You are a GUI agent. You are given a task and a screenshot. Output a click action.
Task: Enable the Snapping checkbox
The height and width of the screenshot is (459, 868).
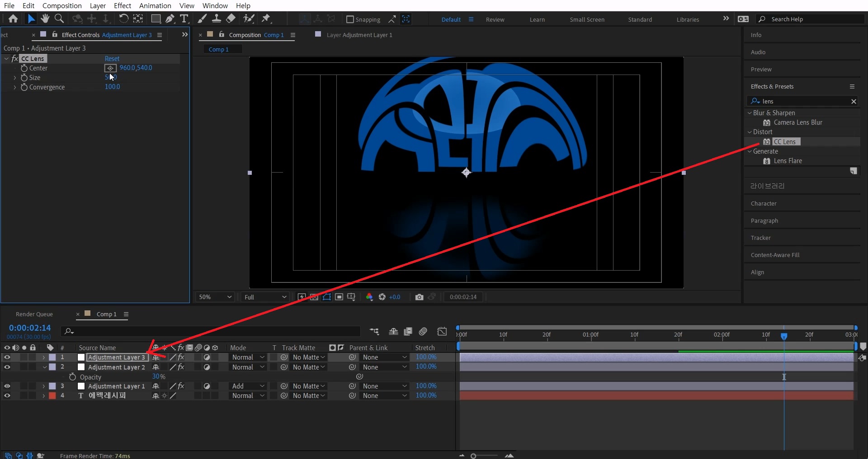pyautogui.click(x=350, y=19)
